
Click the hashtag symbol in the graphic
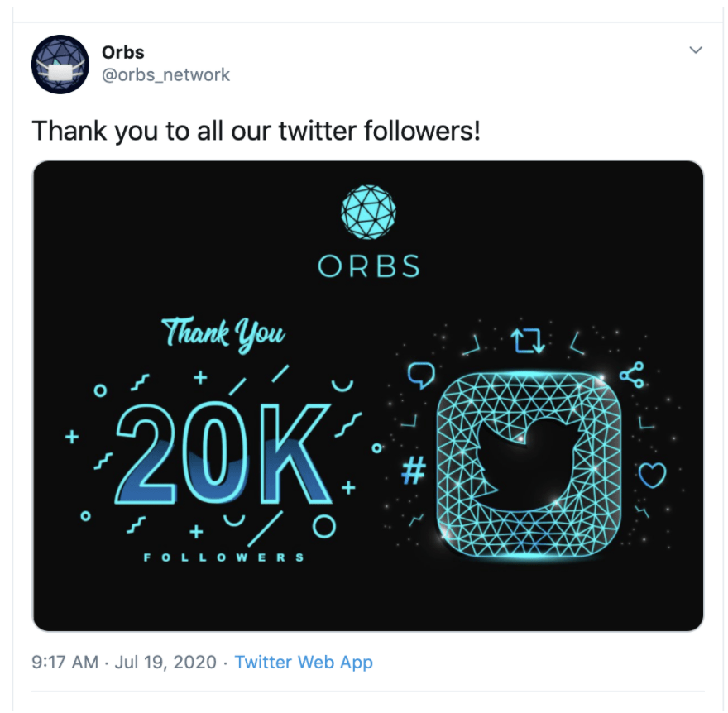pyautogui.click(x=413, y=470)
